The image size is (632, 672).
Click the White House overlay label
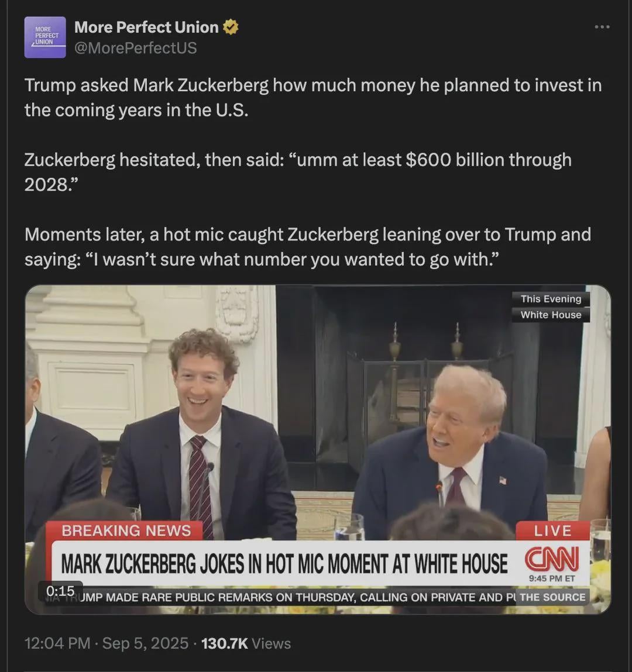(551, 315)
